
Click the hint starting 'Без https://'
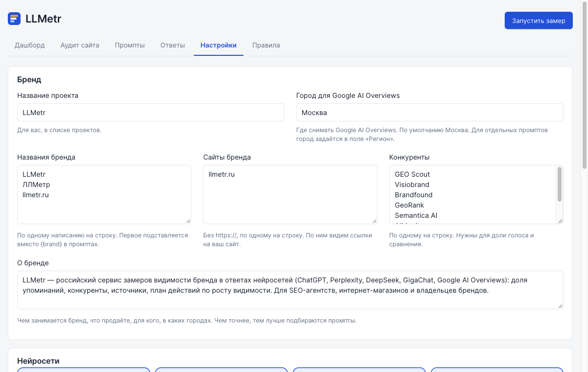[288, 239]
